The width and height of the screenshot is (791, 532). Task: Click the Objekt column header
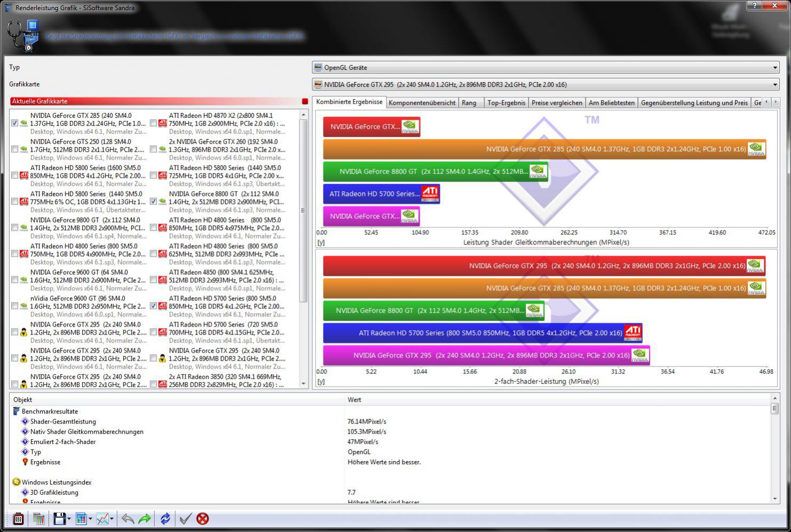coord(176,400)
